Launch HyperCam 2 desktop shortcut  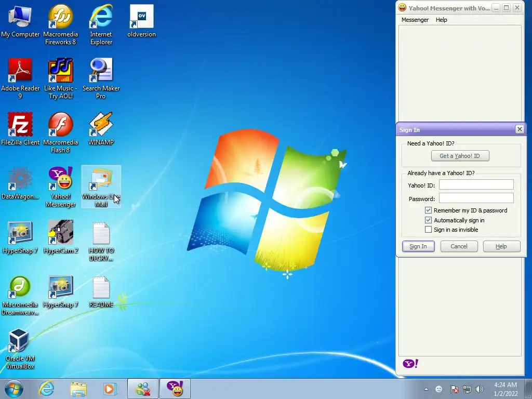tap(60, 237)
